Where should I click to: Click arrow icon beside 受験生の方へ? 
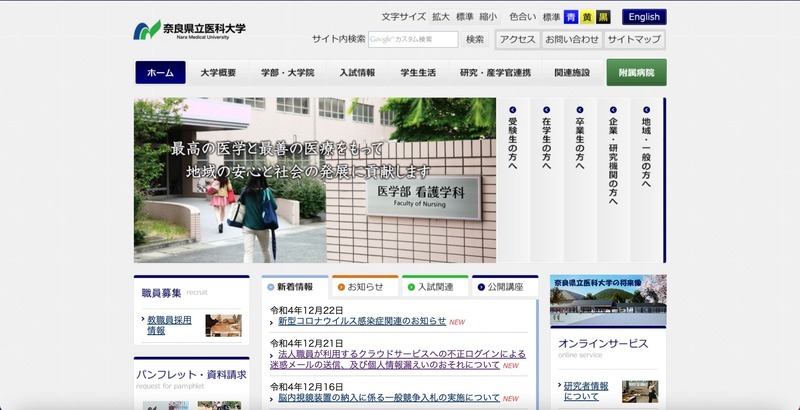pyautogui.click(x=513, y=110)
